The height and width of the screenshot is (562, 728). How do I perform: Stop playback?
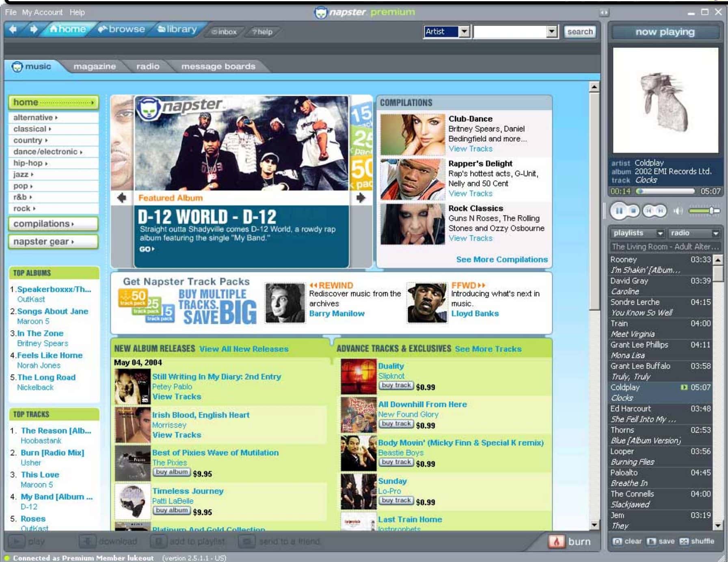tap(633, 211)
